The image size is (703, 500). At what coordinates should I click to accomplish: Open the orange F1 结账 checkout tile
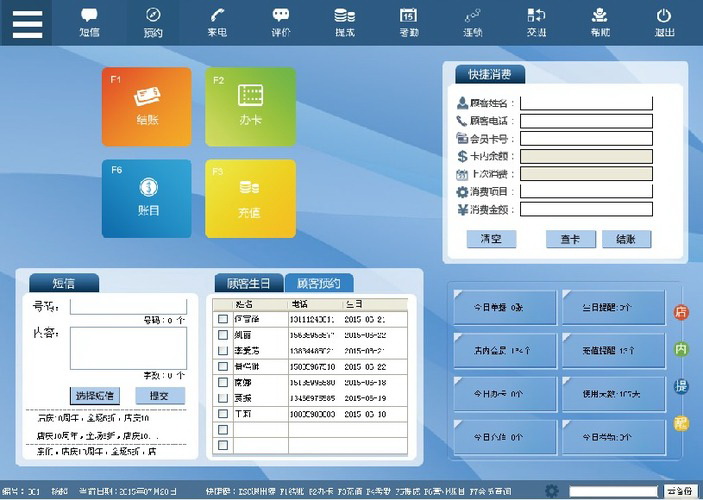click(147, 107)
